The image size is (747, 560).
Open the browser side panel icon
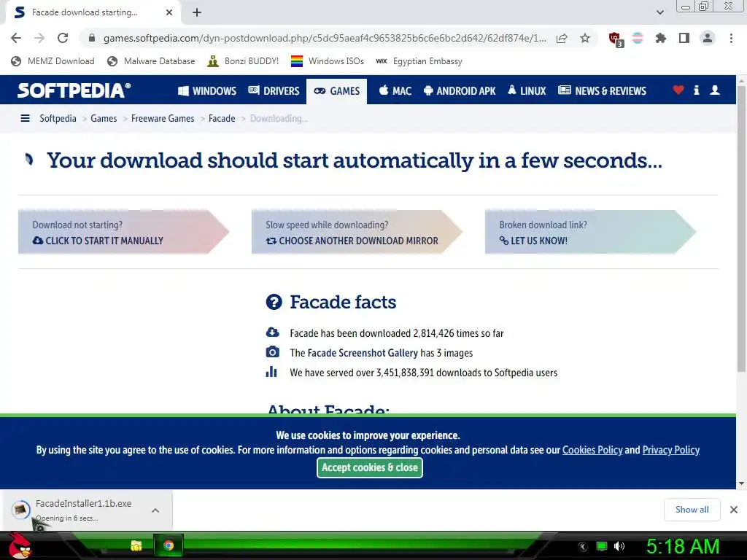pos(684,38)
